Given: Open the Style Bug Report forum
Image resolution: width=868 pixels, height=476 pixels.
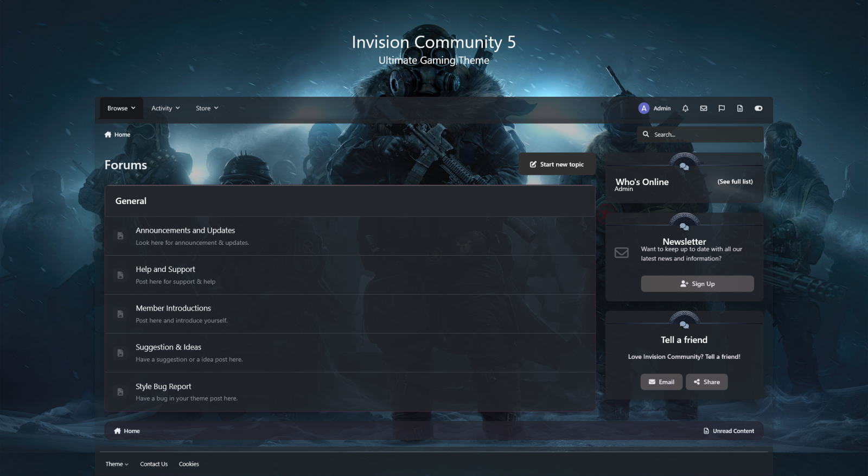Looking at the screenshot, I should 163,386.
